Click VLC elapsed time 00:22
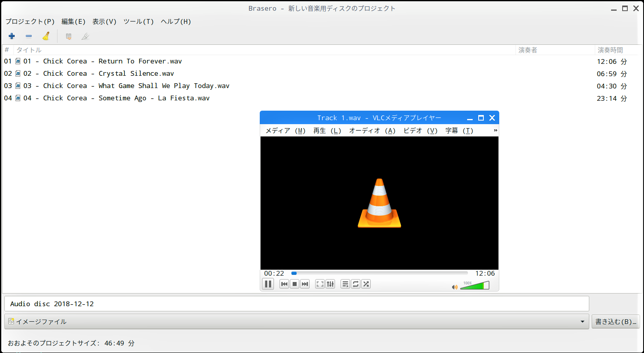Viewport: 644px width, 353px height. (274, 273)
